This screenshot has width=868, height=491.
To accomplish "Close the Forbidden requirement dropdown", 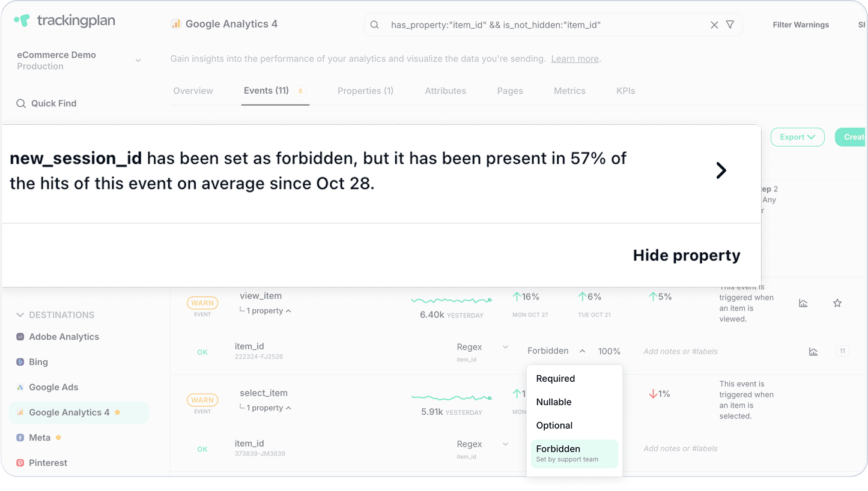I will pos(556,351).
